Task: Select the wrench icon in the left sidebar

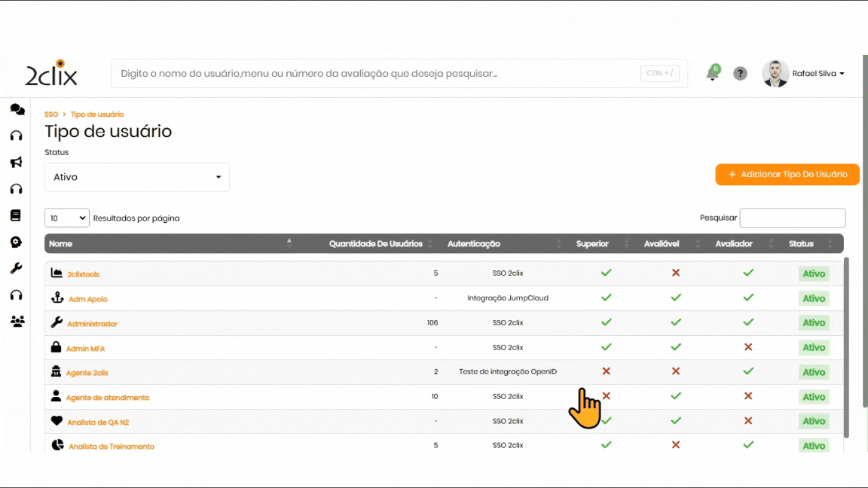Action: (x=16, y=268)
